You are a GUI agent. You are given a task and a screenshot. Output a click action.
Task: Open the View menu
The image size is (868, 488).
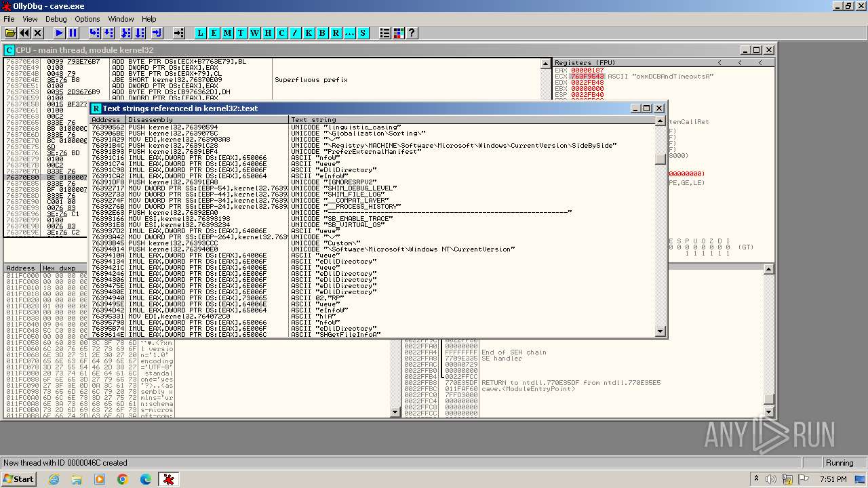[x=30, y=19]
